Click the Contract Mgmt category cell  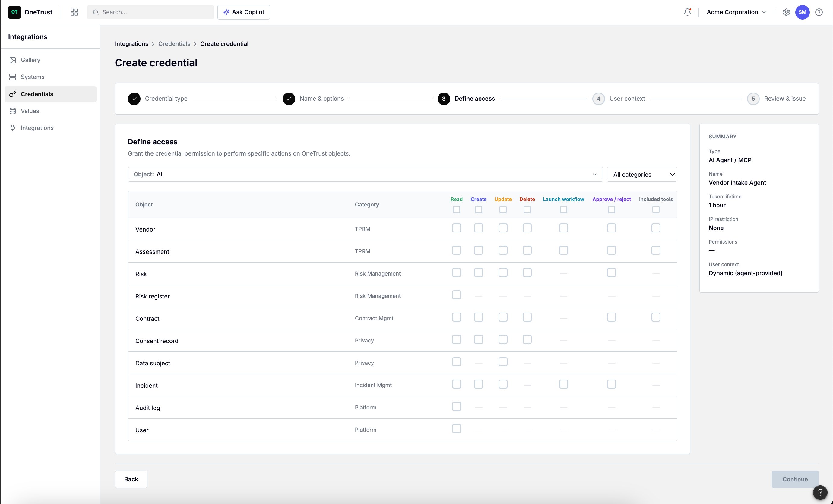pyautogui.click(x=374, y=318)
